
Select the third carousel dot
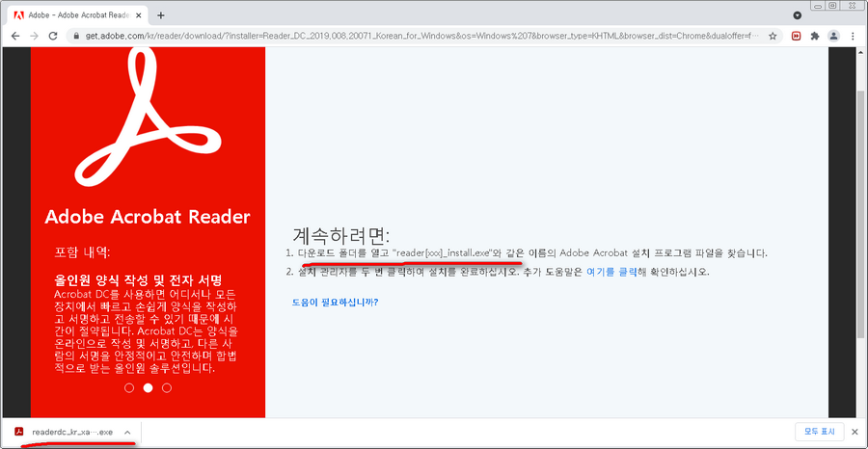[x=167, y=387]
